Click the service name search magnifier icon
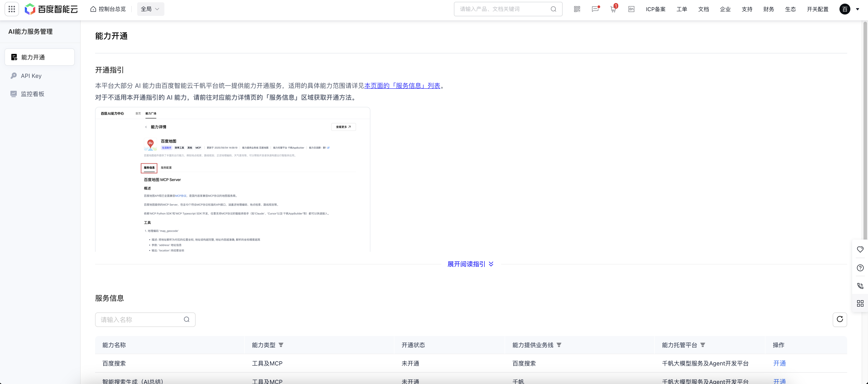The height and width of the screenshot is (384, 868). tap(186, 320)
